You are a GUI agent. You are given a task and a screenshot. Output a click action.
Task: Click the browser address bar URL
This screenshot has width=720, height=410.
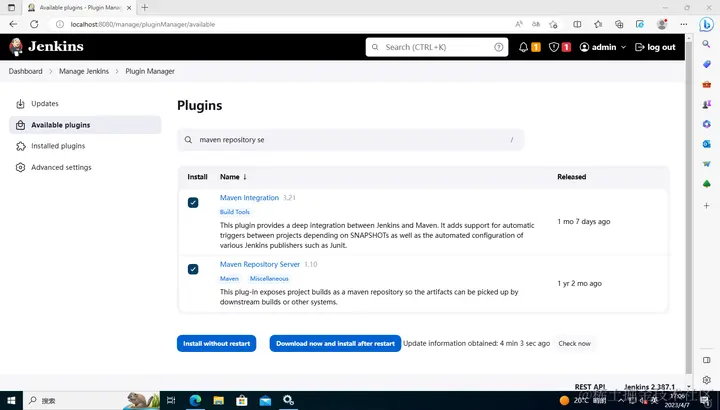click(x=143, y=24)
